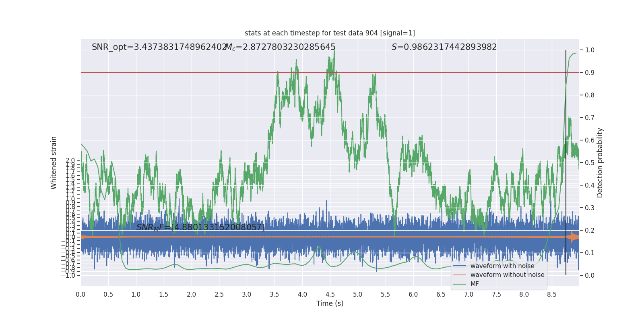Click 0.6 on the detection probability axis
Viewport: 644px width, 322px height.
pos(590,140)
